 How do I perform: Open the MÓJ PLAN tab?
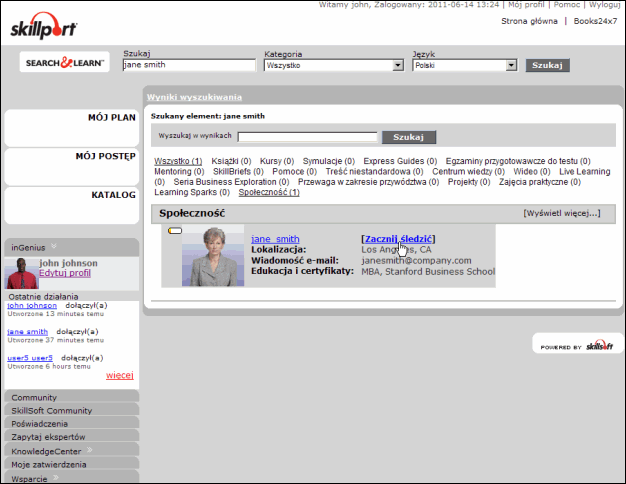[72, 118]
